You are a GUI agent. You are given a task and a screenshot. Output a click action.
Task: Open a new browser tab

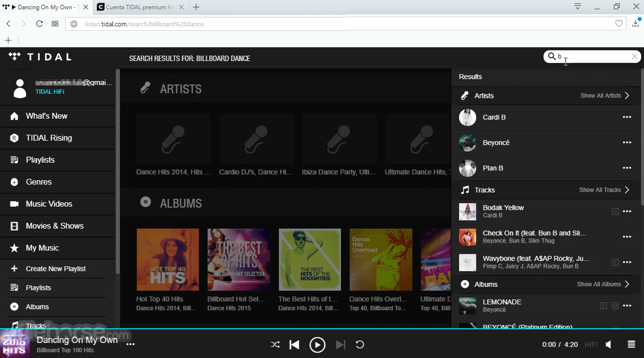click(196, 7)
